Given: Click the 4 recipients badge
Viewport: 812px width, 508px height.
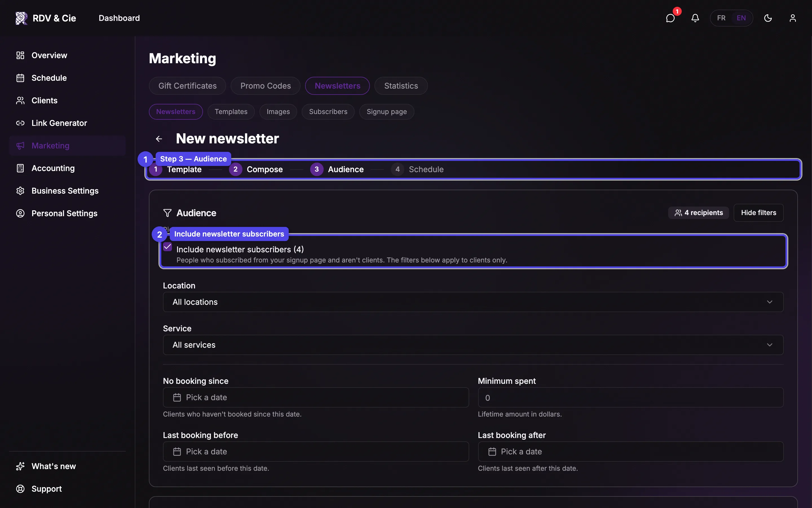Looking at the screenshot, I should [x=699, y=213].
